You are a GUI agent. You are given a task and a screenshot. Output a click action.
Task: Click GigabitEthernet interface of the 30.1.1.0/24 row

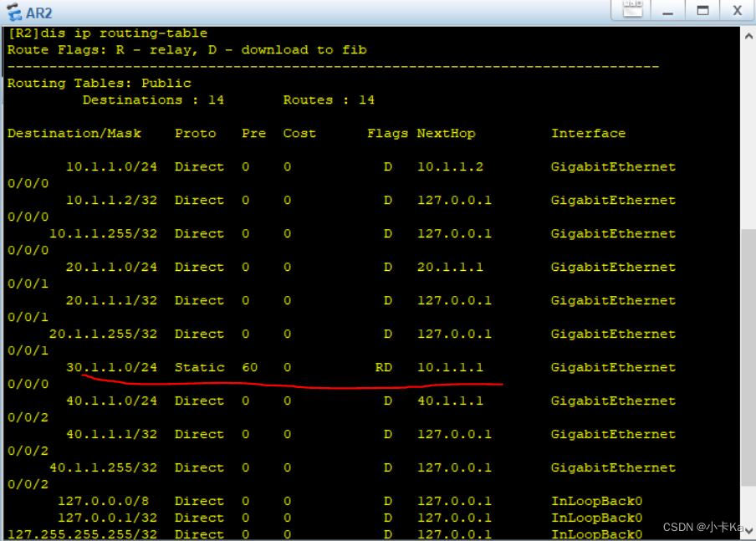(613, 367)
